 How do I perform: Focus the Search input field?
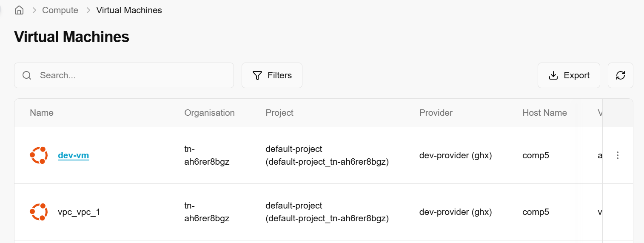132,75
